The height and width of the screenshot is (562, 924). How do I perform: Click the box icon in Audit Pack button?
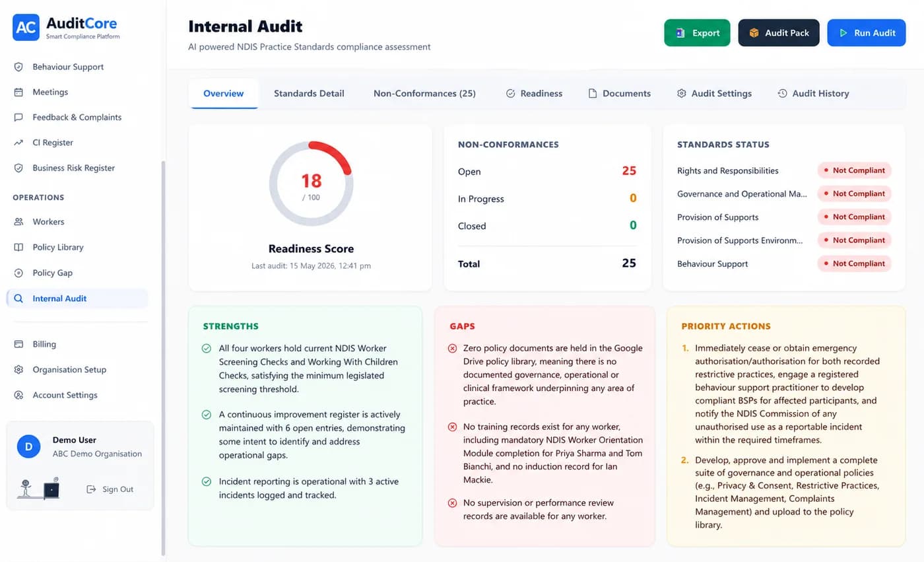tap(753, 33)
